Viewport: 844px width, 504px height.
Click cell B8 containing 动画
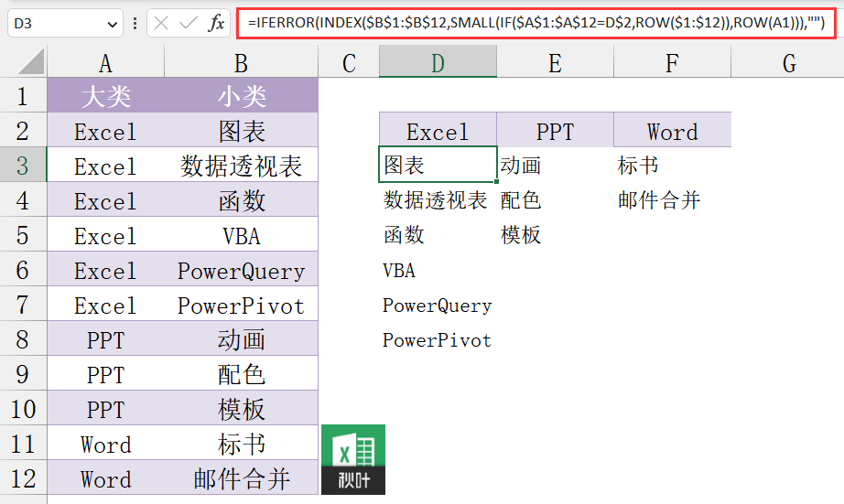coord(241,338)
